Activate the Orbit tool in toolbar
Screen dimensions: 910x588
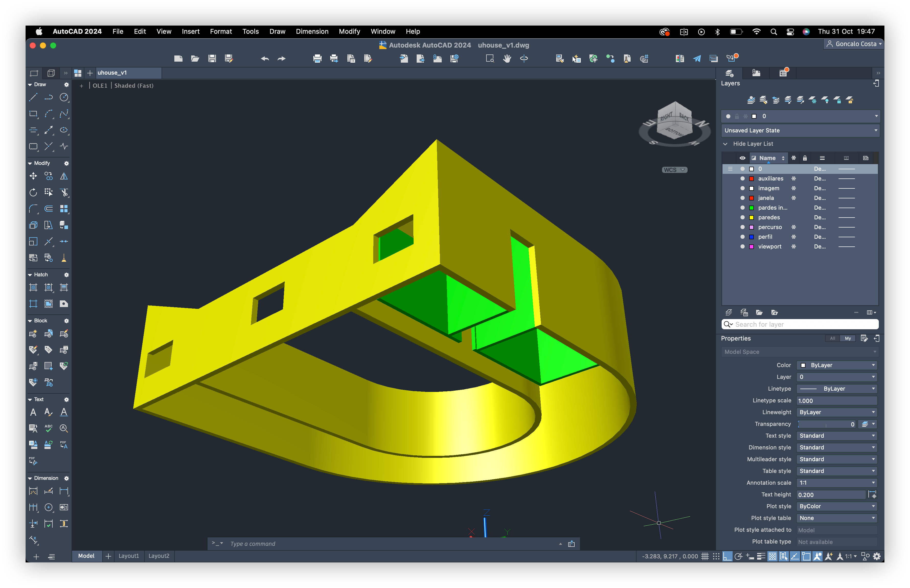pyautogui.click(x=524, y=59)
